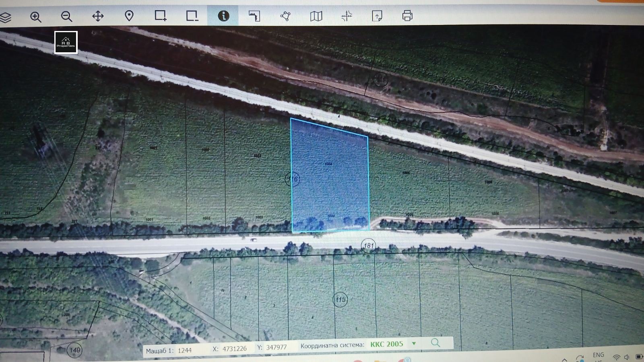Click the coordinate crosshair tool
Screen dimensions: 644x362
coord(347,16)
